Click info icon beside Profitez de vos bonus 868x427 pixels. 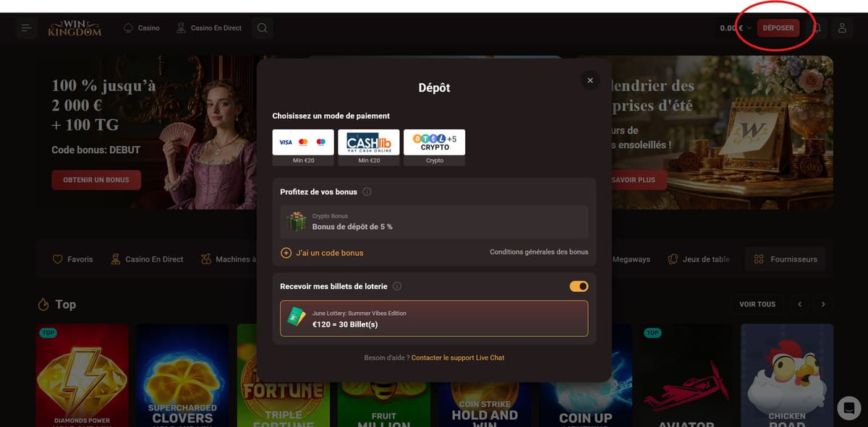click(367, 192)
